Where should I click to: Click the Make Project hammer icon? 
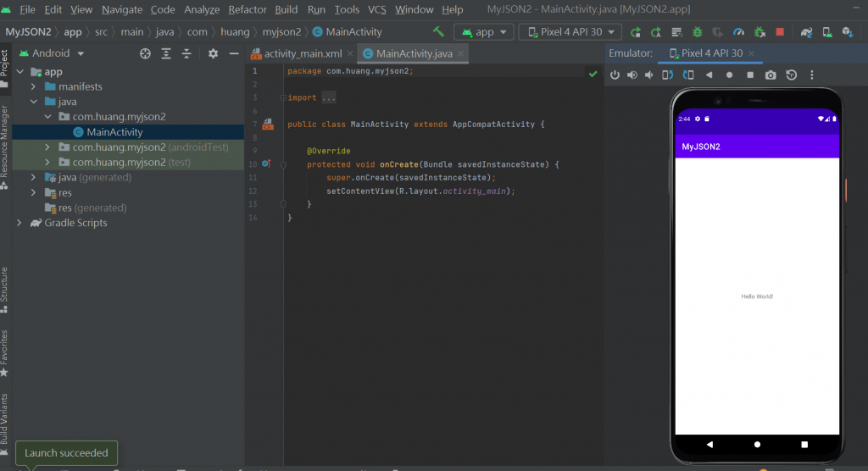pos(438,32)
